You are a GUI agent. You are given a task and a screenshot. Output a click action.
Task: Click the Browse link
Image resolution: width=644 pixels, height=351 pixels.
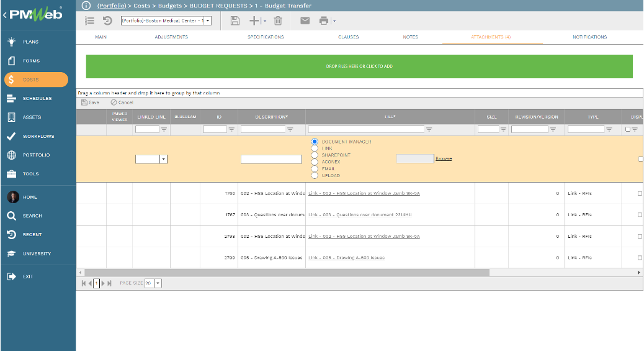point(444,158)
